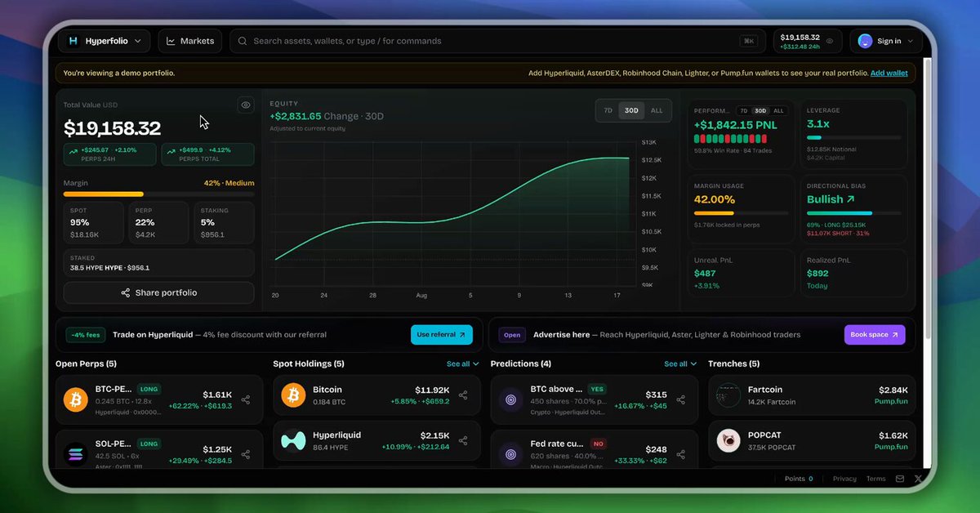The width and height of the screenshot is (980, 513).
Task: Open the Privacy link in footer
Action: (844, 479)
